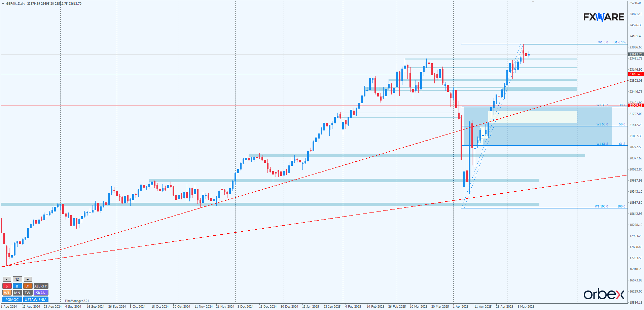
Task: Toggle the W1 timeframe Fibonacci button
Action: coord(7,293)
